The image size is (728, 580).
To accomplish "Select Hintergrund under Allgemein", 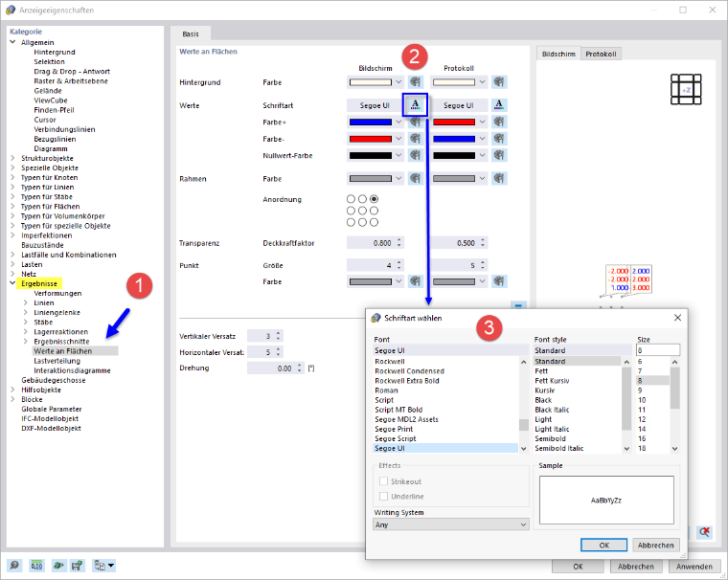I will coord(55,52).
